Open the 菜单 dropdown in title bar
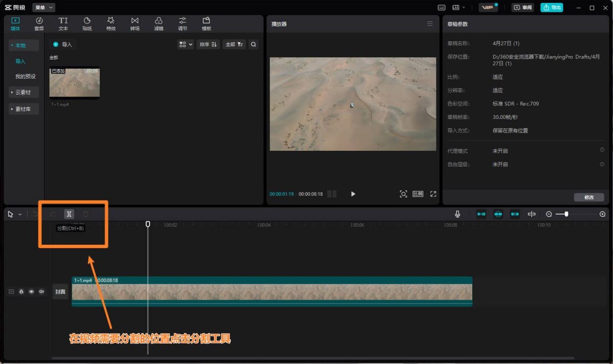This screenshot has height=364, width=613. pyautogui.click(x=43, y=8)
